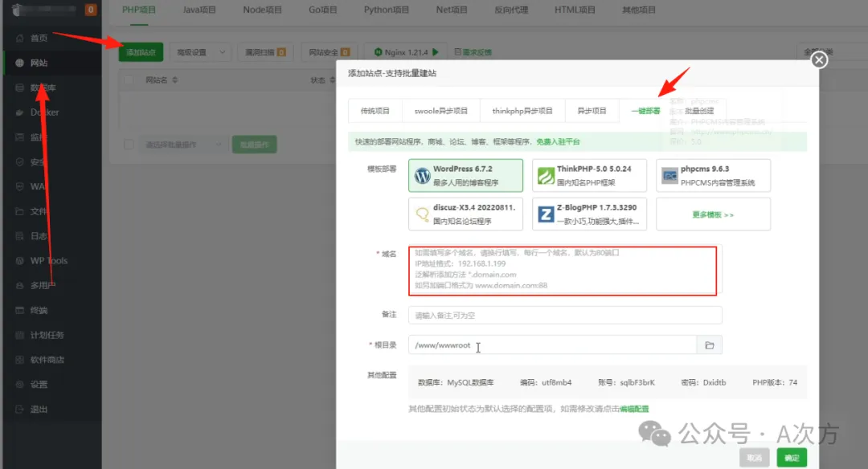The height and width of the screenshot is (469, 868).
Task: Select the 一键部署 tab
Action: click(645, 111)
